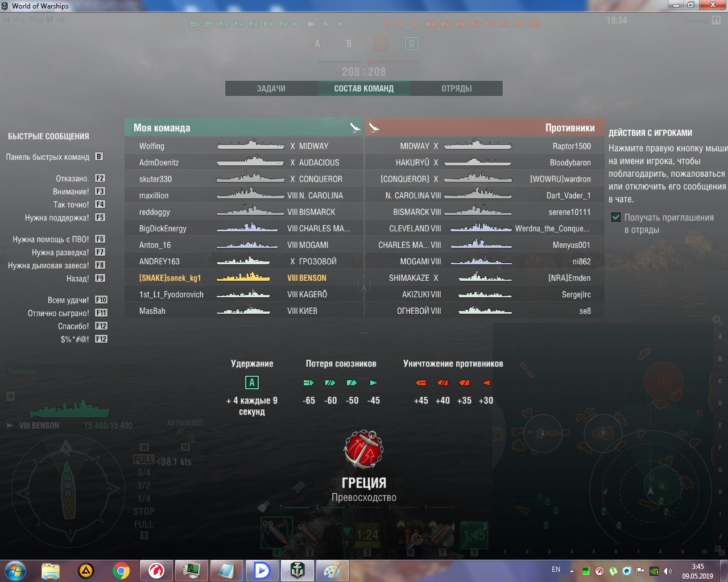Viewport: 728px width, 582px height.
Task: Click the Помощь F1 help button
Action: tap(703, 20)
